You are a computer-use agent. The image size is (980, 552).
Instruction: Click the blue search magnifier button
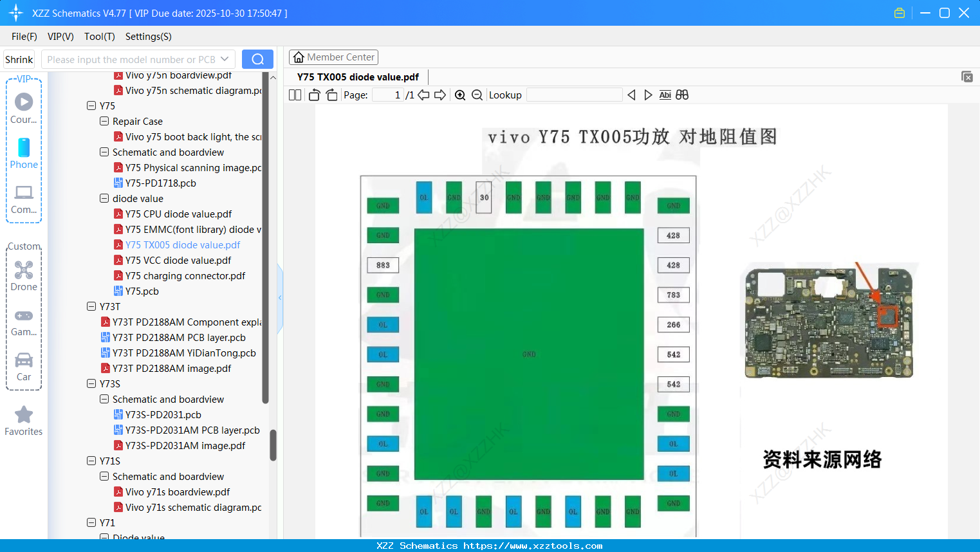[x=257, y=59]
